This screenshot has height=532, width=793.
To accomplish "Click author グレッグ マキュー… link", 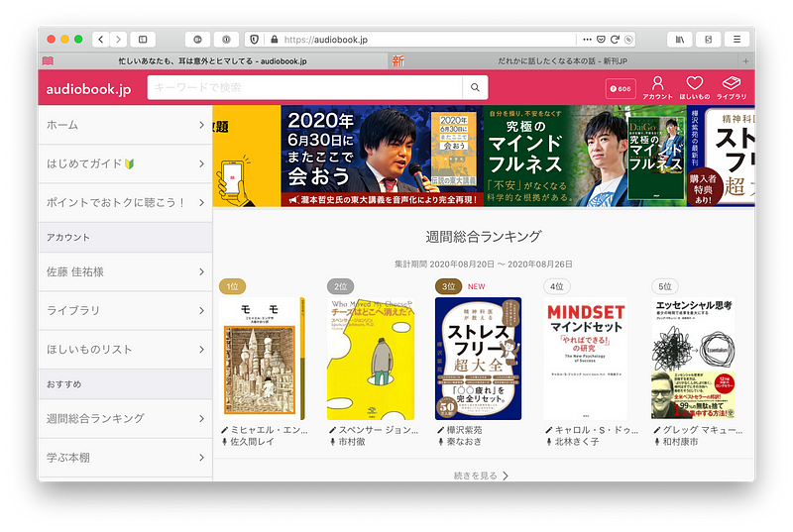I will (703, 430).
